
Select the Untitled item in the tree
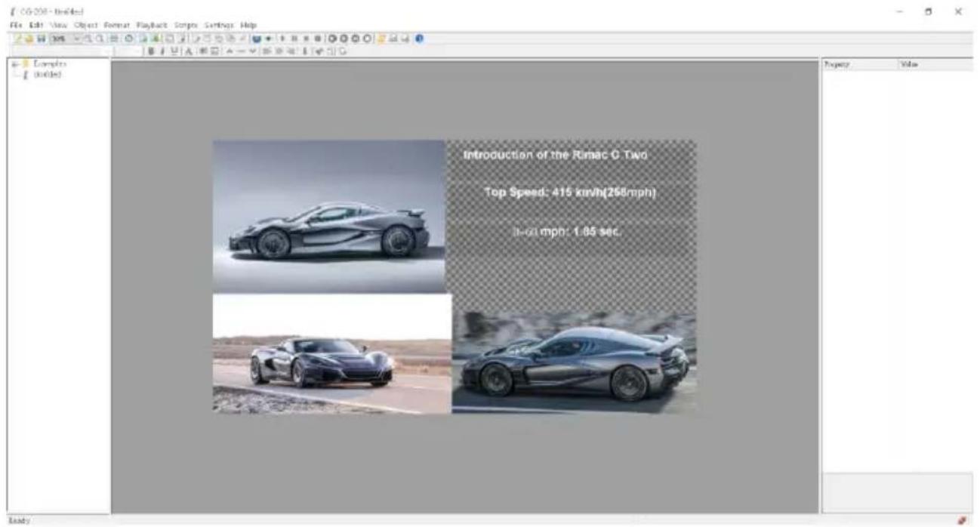click(x=46, y=74)
